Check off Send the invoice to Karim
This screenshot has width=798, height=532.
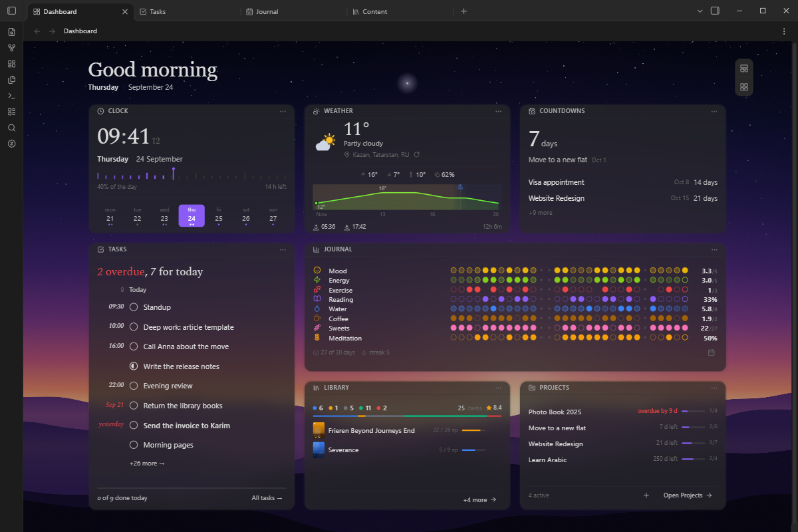coord(134,426)
